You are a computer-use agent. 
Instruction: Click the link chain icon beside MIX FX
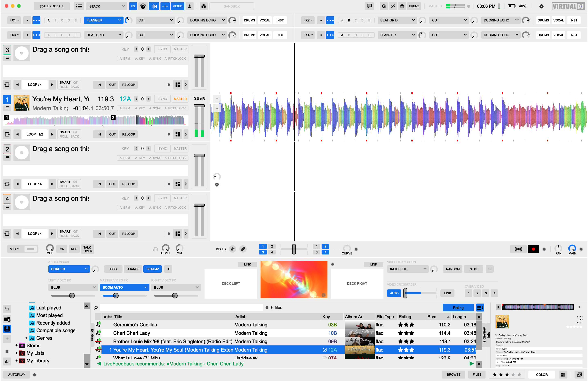click(x=243, y=249)
